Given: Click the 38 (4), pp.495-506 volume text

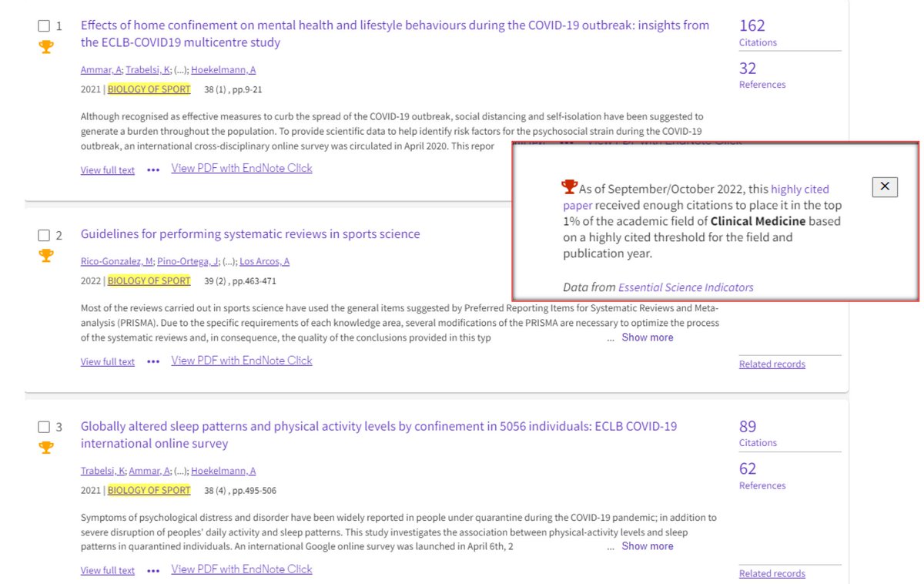Looking at the screenshot, I should pos(240,490).
